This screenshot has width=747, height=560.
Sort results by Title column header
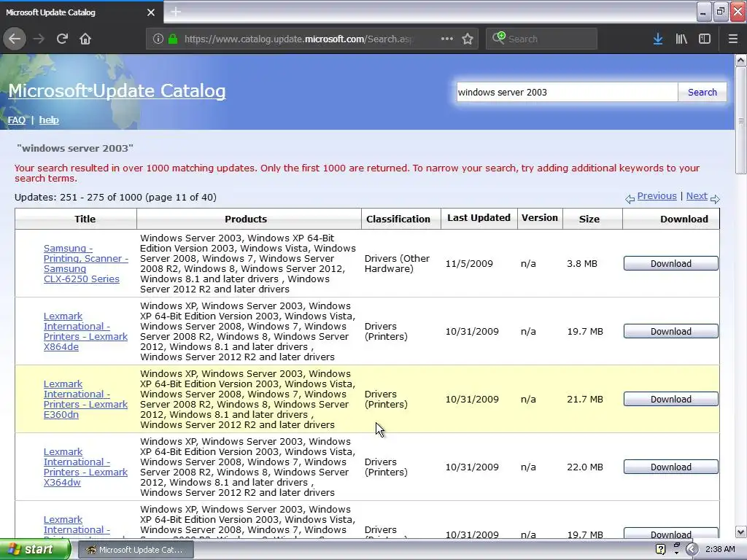(x=85, y=219)
